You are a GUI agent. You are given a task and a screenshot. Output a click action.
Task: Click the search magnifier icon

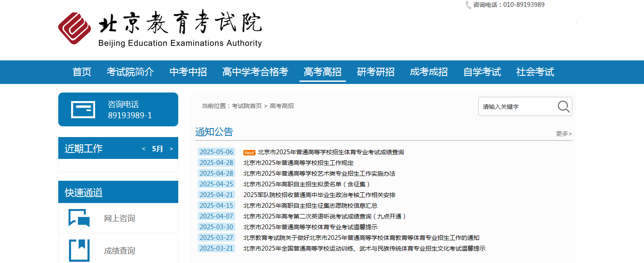(563, 107)
